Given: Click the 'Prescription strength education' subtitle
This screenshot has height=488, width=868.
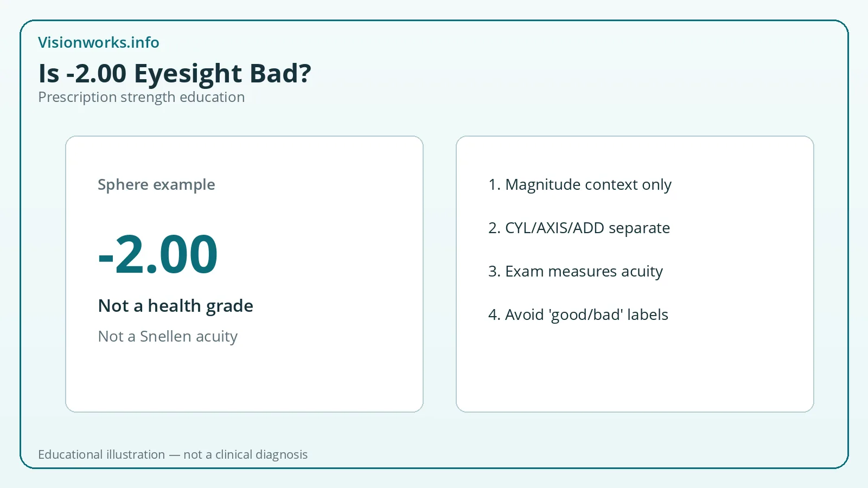Looking at the screenshot, I should pos(141,97).
